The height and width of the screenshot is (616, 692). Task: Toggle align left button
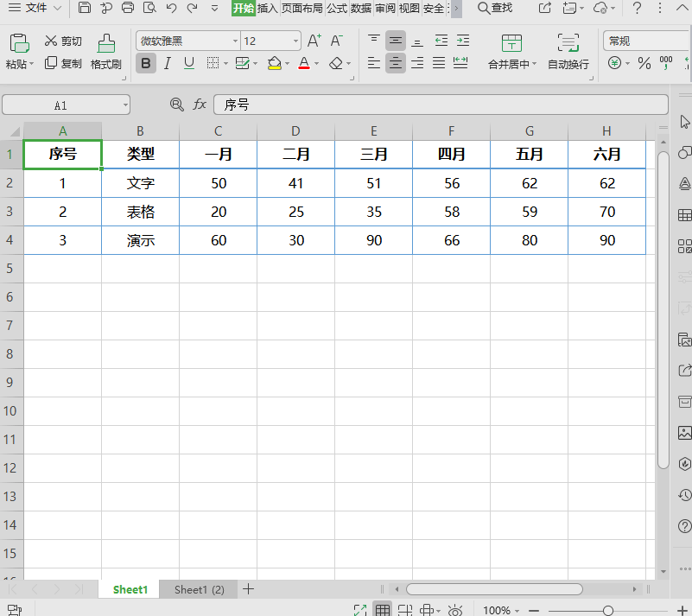pyautogui.click(x=374, y=63)
